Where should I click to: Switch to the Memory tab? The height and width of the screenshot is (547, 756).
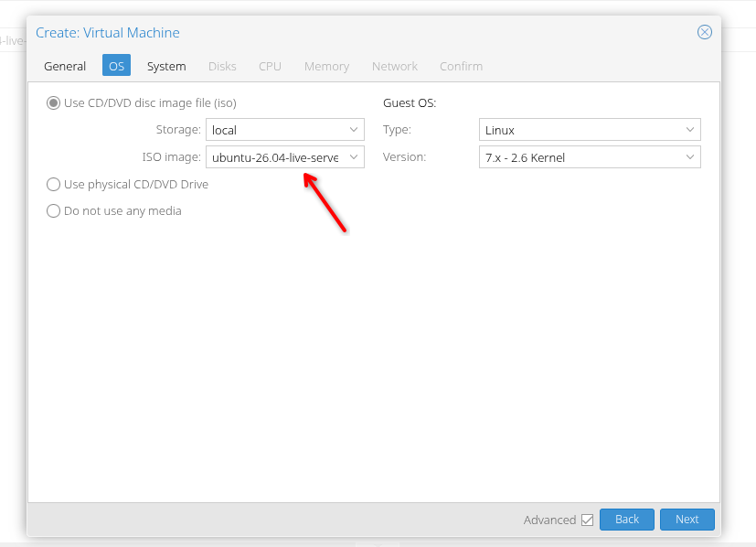[x=327, y=66]
